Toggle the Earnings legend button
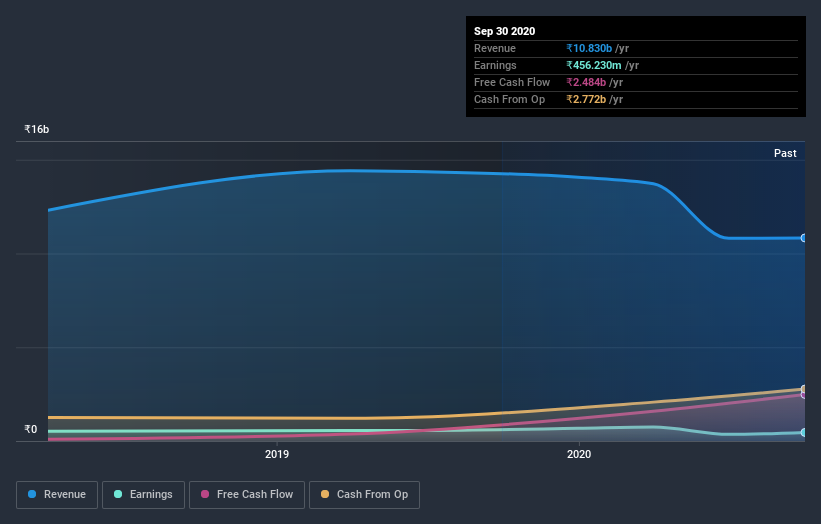 (143, 495)
